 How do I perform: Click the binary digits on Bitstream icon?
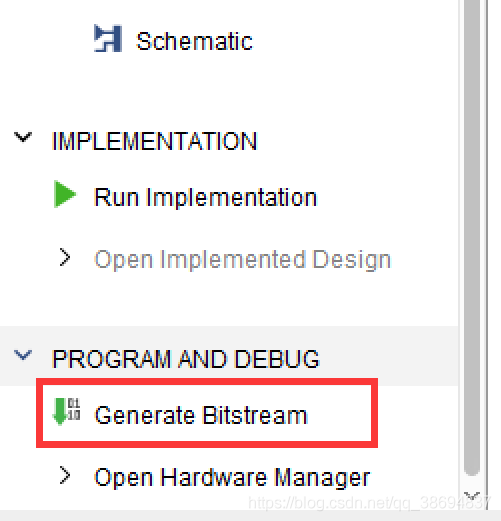(x=74, y=409)
